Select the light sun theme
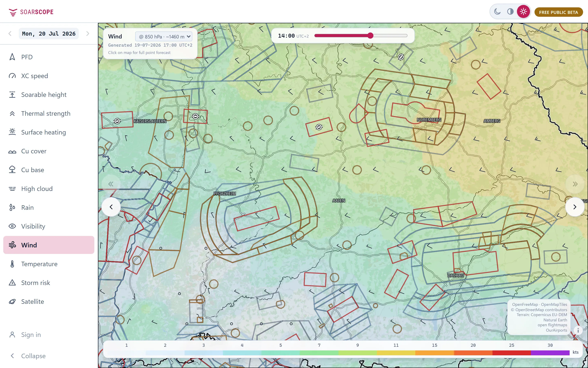 523,12
